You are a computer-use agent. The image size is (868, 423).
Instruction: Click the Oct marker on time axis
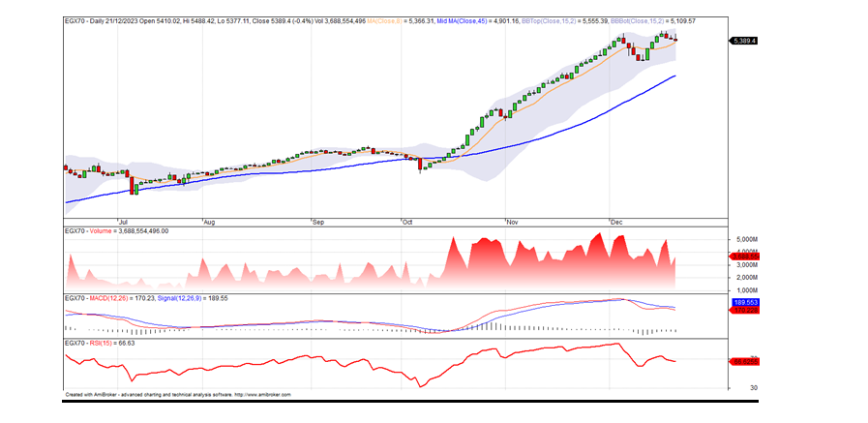[409, 222]
